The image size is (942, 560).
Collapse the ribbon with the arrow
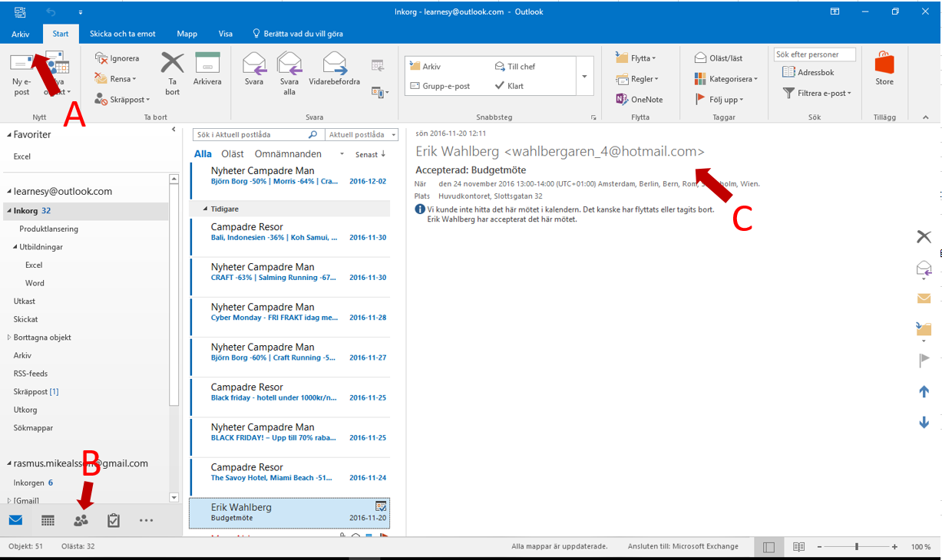tap(925, 117)
